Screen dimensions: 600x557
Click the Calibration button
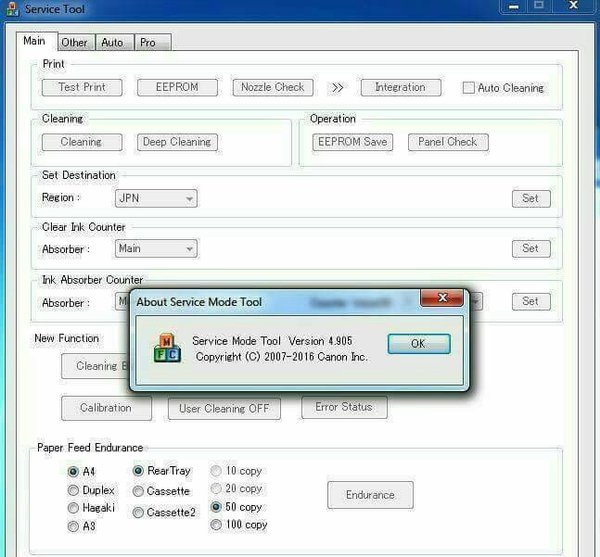[106, 408]
